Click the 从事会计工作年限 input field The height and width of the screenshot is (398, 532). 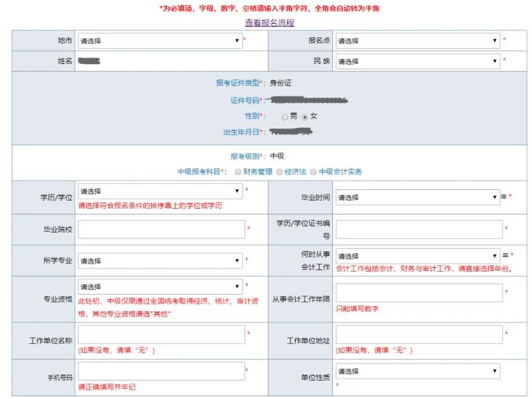[x=419, y=293]
